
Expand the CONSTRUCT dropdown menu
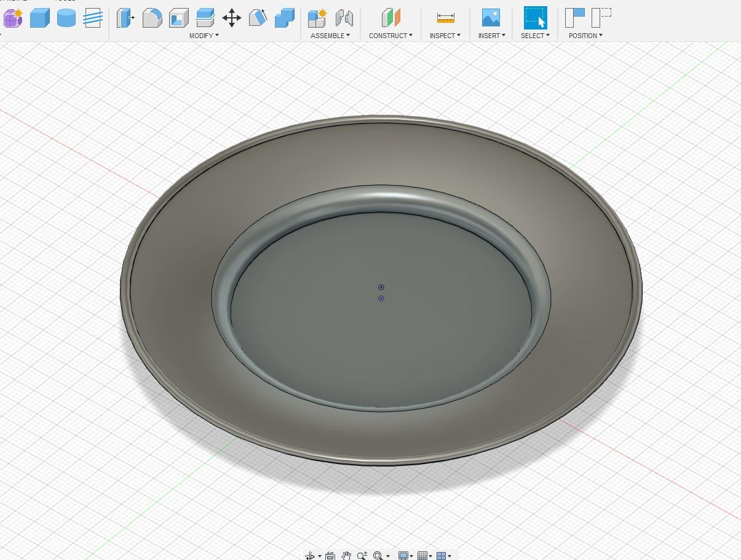tap(390, 36)
